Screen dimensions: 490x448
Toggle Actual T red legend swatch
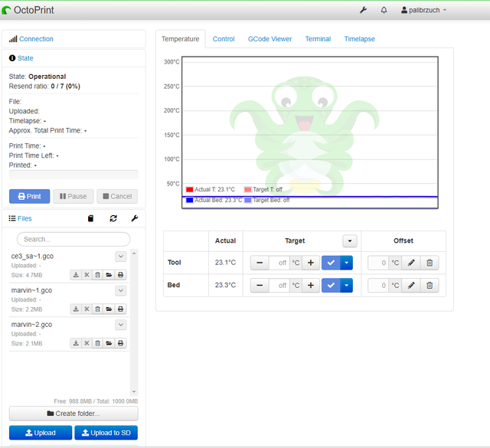coord(189,189)
